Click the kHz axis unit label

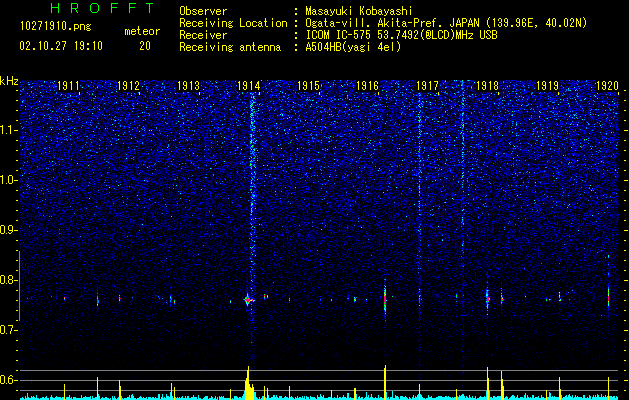click(x=9, y=81)
